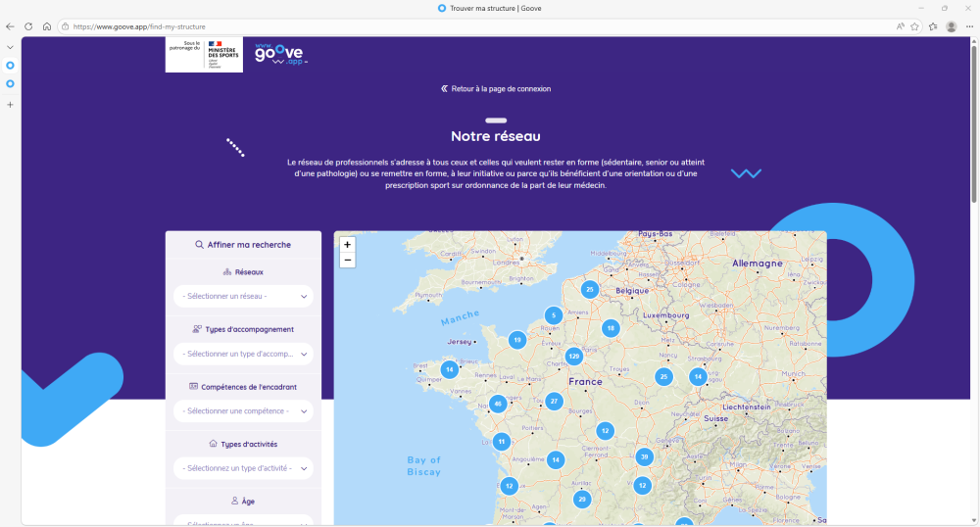The width and height of the screenshot is (980, 527).
Task: Click the cluster marker labeled 19
Action: pos(516,340)
